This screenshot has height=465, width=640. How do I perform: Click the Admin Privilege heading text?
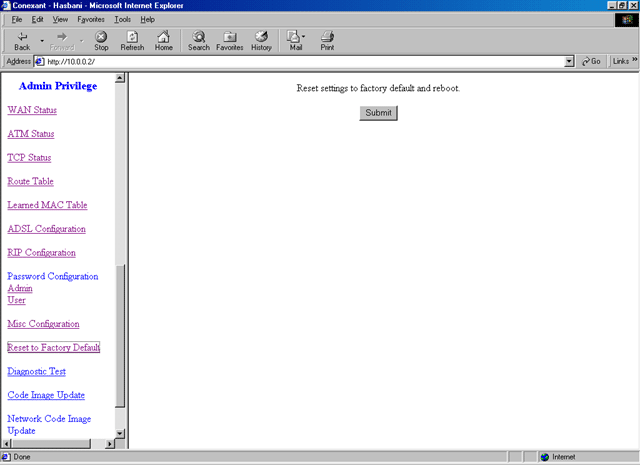pyautogui.click(x=58, y=86)
